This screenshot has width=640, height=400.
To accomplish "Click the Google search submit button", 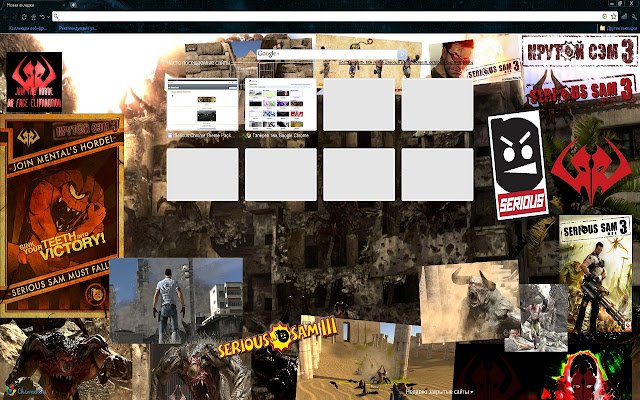I will [402, 54].
